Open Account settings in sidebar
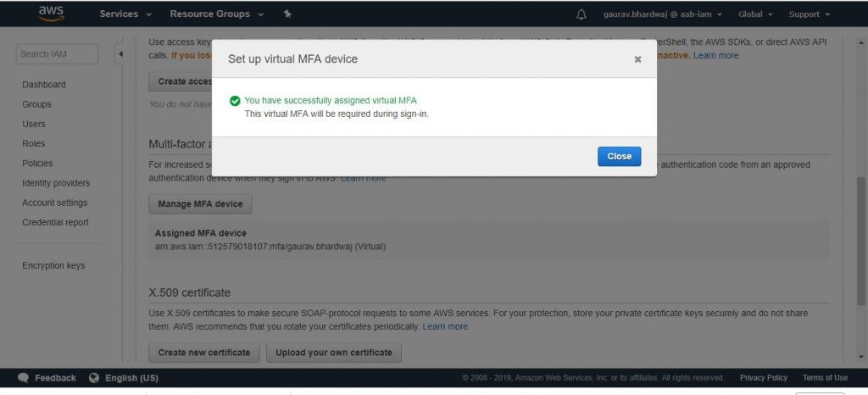This screenshot has width=868, height=395. [55, 203]
